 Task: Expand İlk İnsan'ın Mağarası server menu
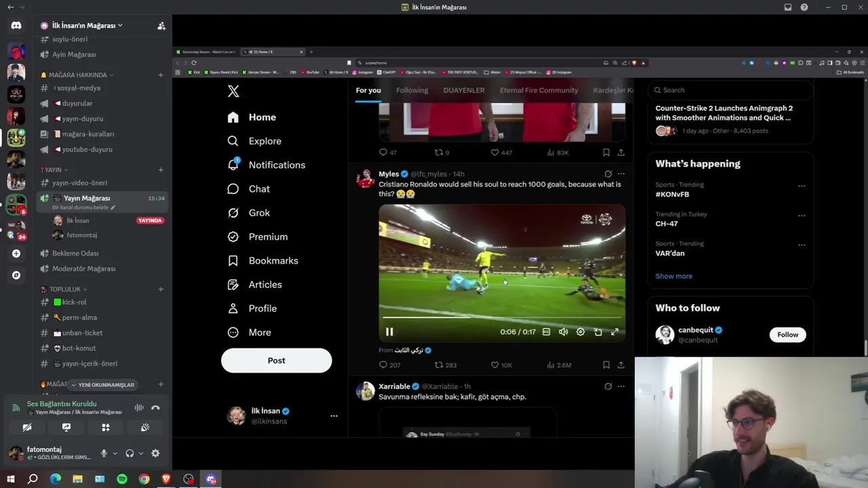(x=87, y=26)
